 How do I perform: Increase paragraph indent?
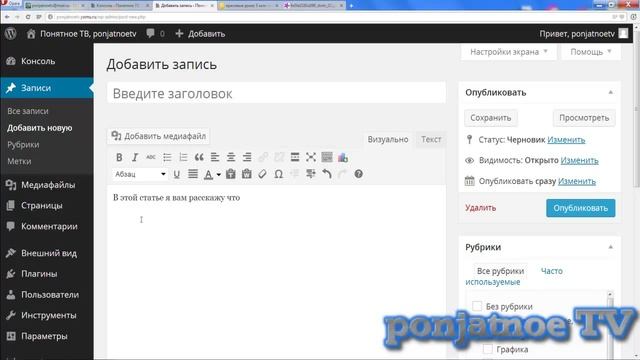311,174
